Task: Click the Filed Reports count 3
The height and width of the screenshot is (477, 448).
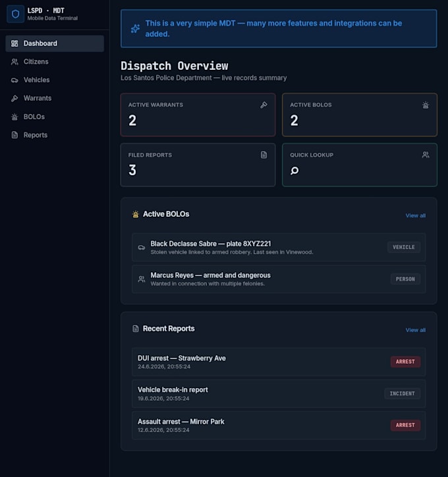Action: (132, 170)
